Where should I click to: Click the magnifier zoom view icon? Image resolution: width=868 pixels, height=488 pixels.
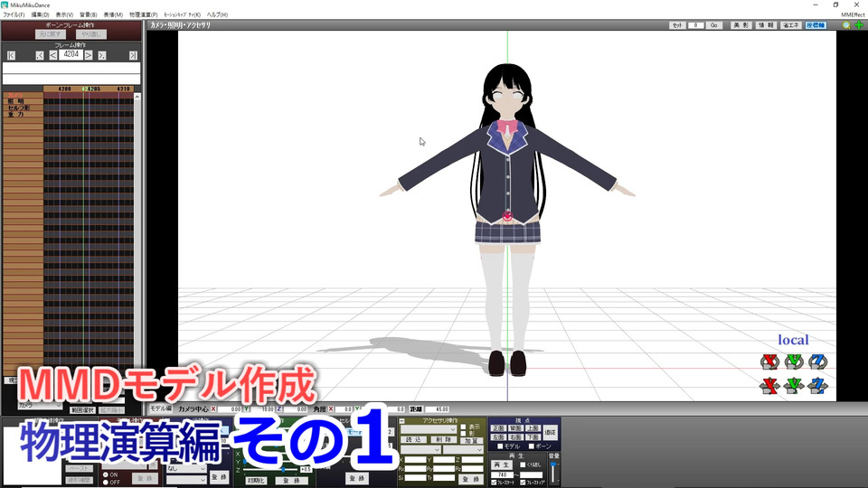click(x=846, y=25)
